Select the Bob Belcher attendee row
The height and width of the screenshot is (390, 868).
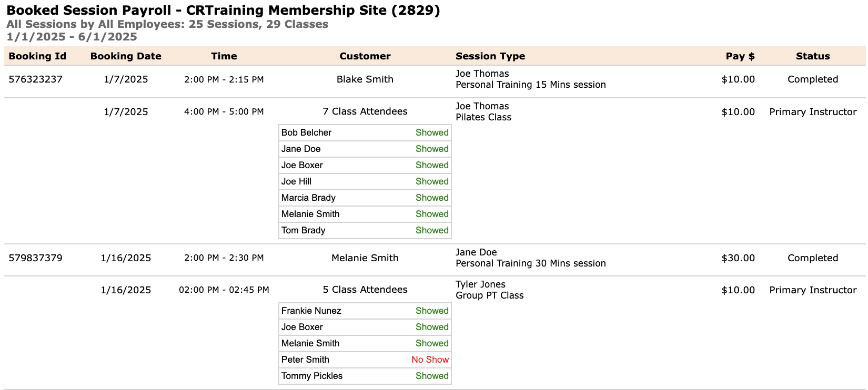[365, 132]
